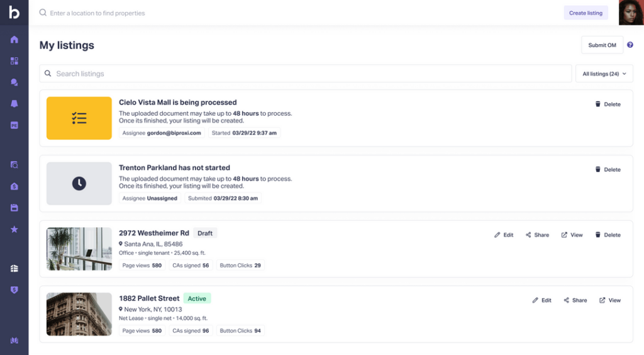Open the user profile avatar
The height and width of the screenshot is (355, 644).
click(x=631, y=13)
